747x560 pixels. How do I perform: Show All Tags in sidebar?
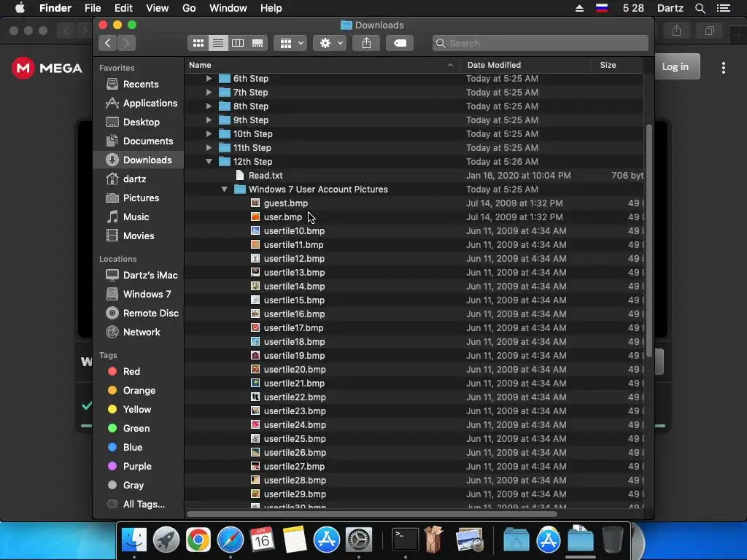pos(138,505)
